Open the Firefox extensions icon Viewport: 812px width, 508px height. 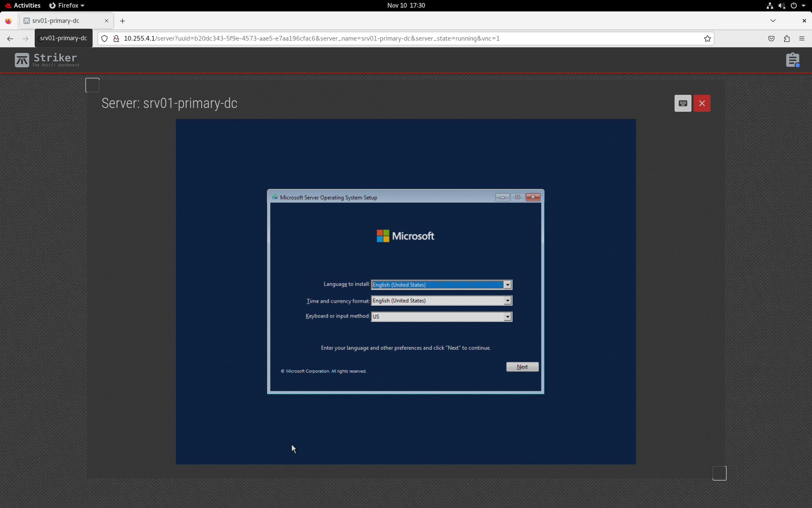point(786,39)
